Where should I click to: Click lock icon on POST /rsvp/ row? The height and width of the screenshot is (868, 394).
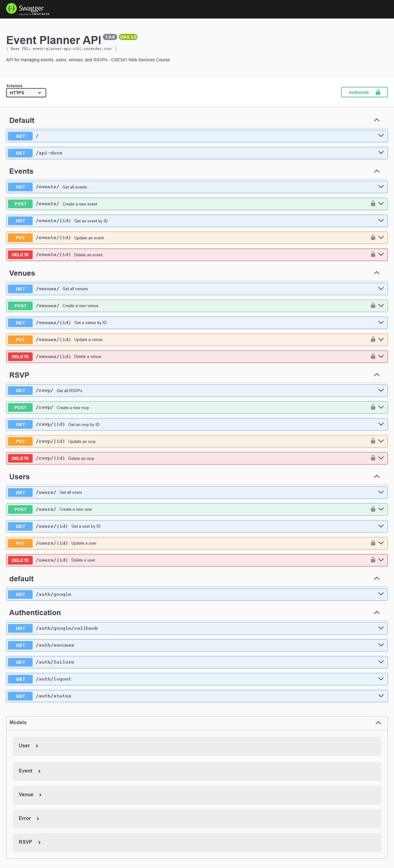(373, 407)
